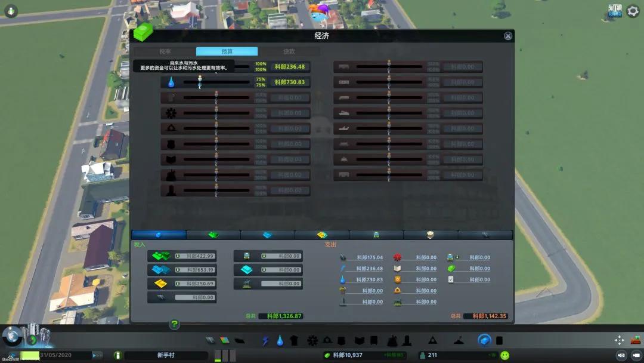Open the Water tool in bottom toolbar
644x363 pixels.
[x=280, y=340]
